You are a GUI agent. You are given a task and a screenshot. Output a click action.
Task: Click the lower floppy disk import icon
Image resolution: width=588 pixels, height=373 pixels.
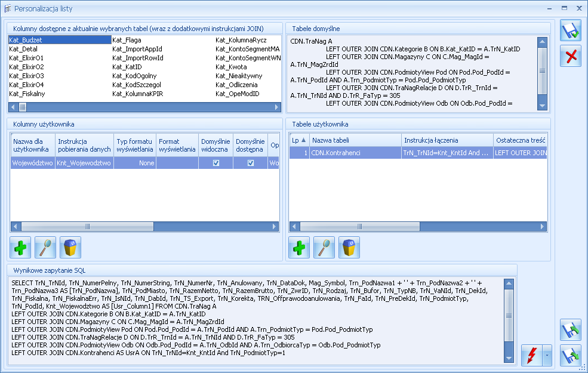[x=570, y=355]
